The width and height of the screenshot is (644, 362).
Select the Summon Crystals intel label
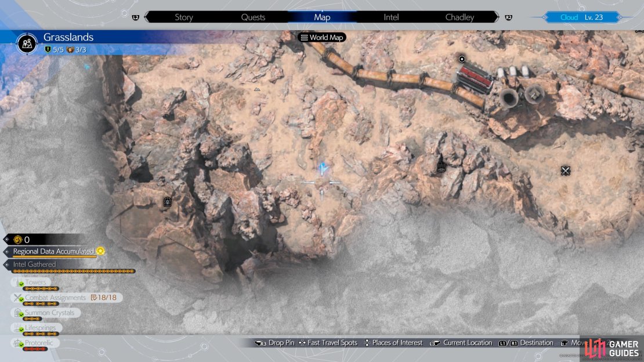[50, 313]
